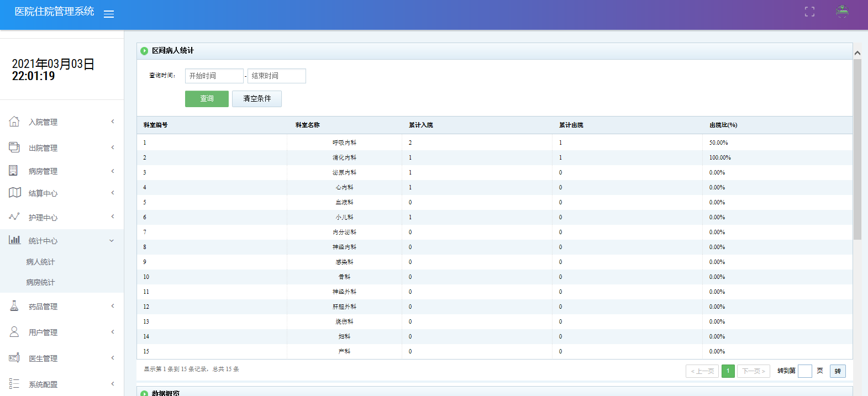The image size is (868, 396).
Task: Click the 出院比(%) column header
Action: (x=724, y=125)
